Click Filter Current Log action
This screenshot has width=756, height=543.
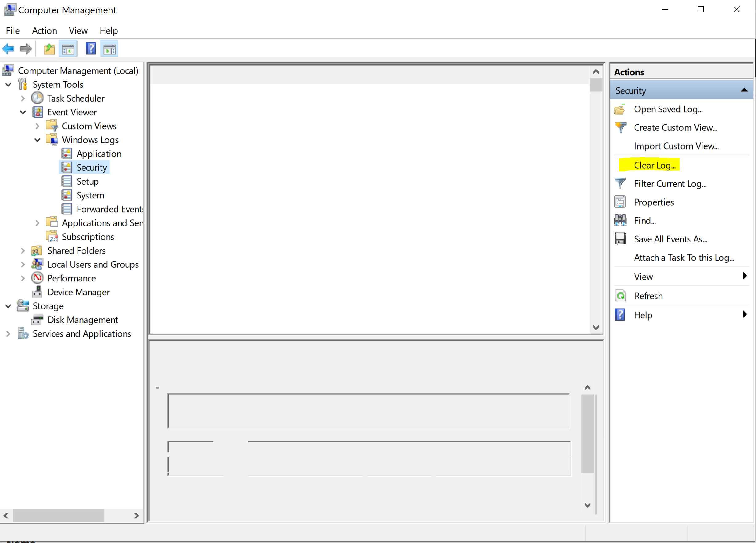click(670, 184)
